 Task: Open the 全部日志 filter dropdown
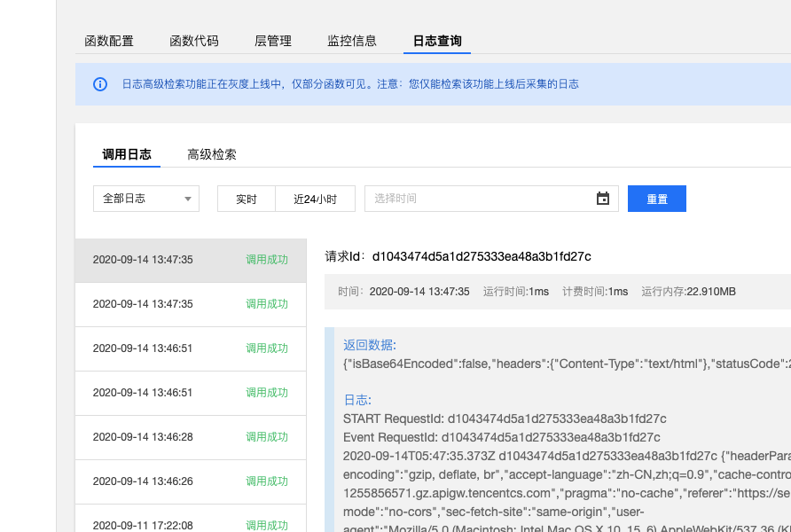146,199
